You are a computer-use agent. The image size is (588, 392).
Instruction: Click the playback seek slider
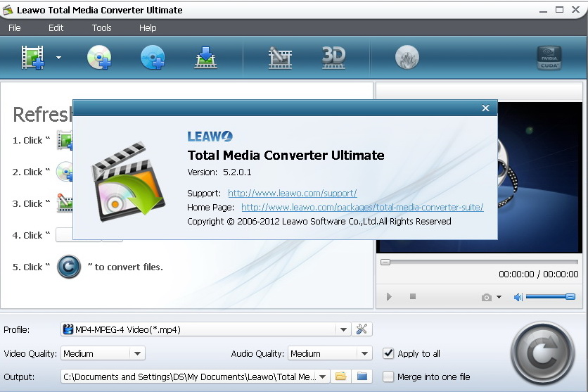pyautogui.click(x=479, y=262)
